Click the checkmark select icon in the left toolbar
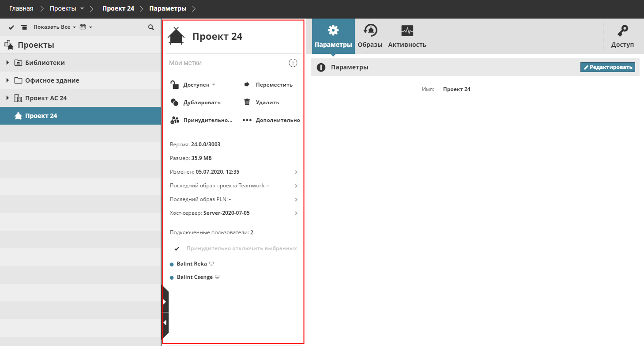 pos(11,27)
